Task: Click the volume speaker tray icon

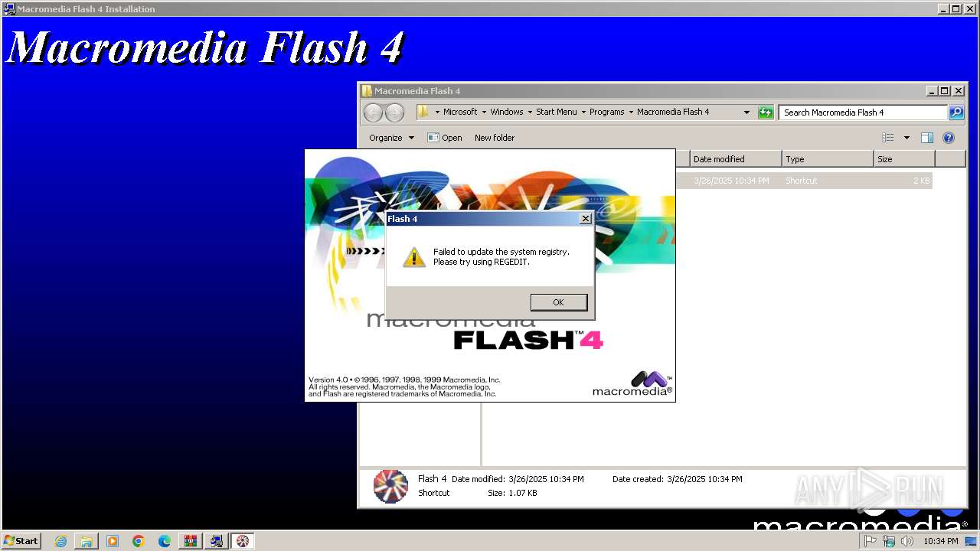Action: 907,541
